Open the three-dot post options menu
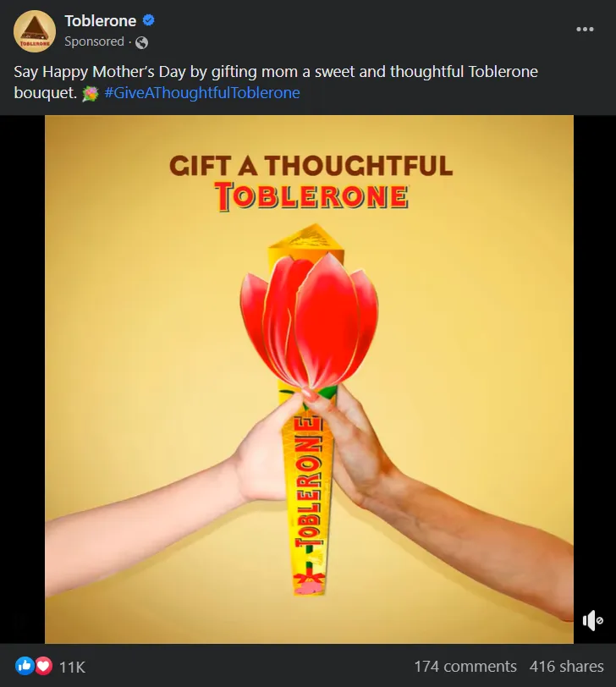Image resolution: width=616 pixels, height=687 pixels. tap(585, 30)
